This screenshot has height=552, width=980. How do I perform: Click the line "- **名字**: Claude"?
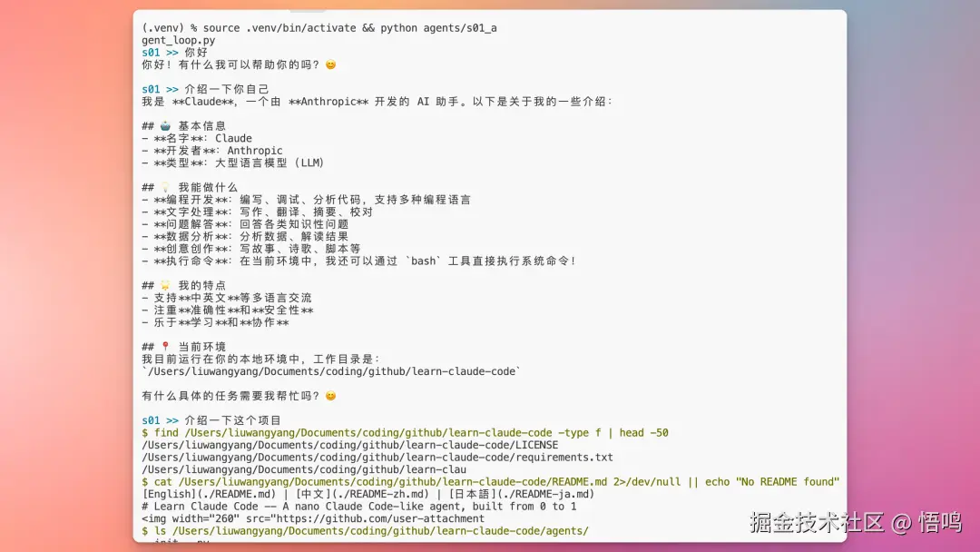(197, 139)
